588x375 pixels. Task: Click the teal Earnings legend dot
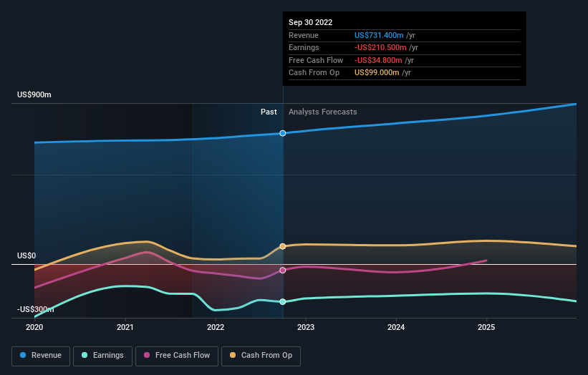pos(85,355)
